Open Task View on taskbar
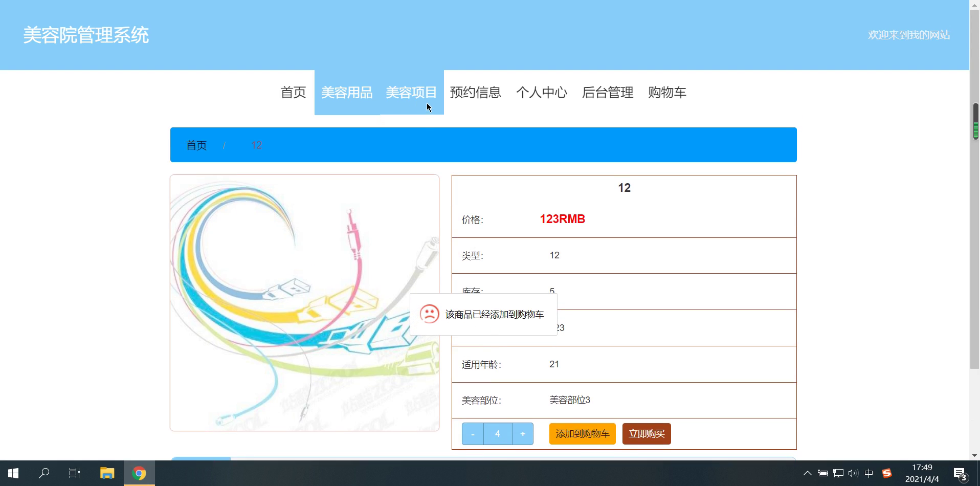 point(75,473)
